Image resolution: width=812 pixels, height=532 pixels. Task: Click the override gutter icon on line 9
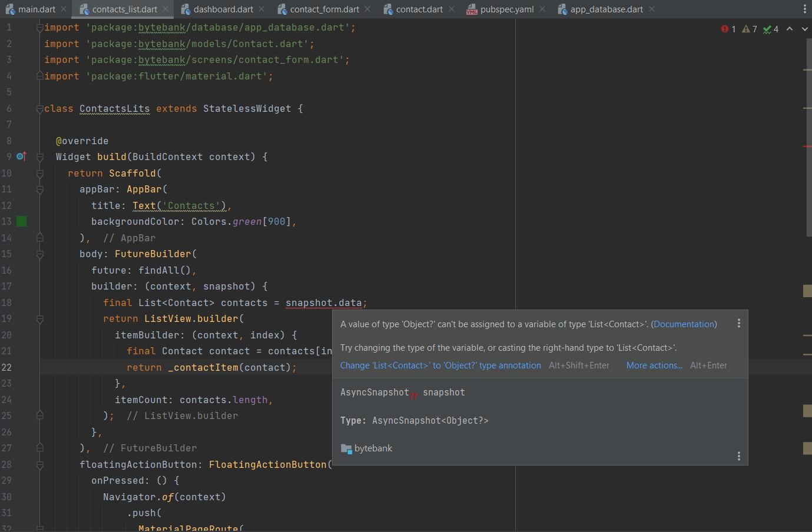(x=21, y=157)
